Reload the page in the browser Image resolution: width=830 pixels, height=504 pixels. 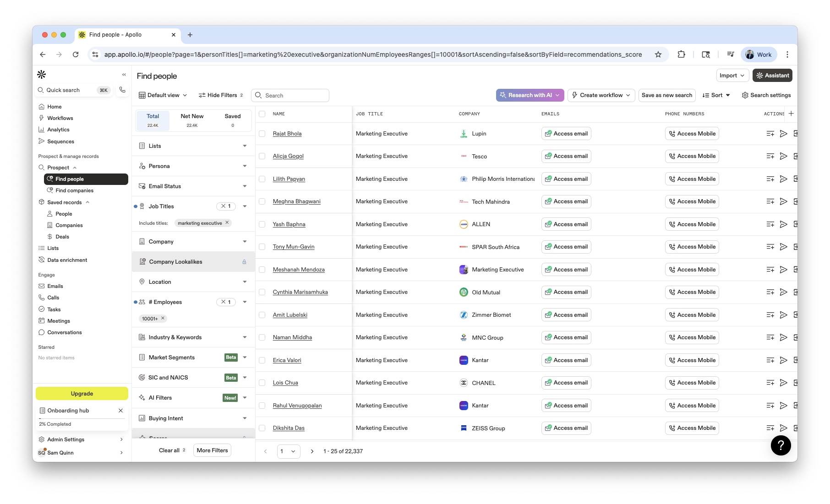(76, 54)
